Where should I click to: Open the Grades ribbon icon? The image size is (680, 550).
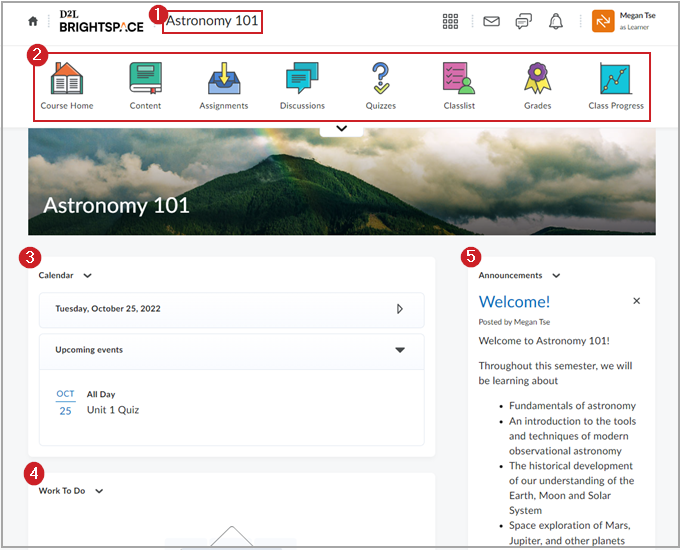click(537, 78)
